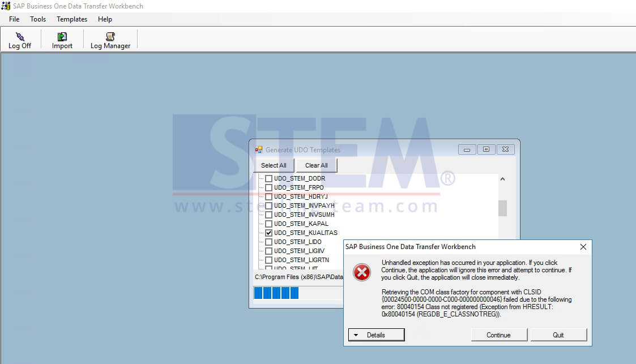This screenshot has width=636, height=364.
Task: Click the UDO list scrollbar thumb
Action: coord(502,208)
